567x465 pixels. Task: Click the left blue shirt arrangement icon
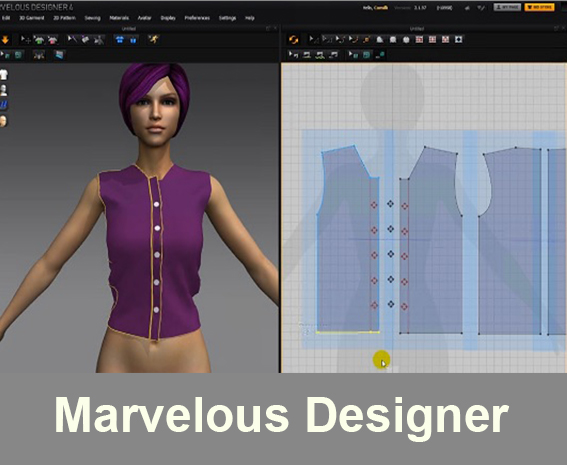pyautogui.click(x=119, y=40)
